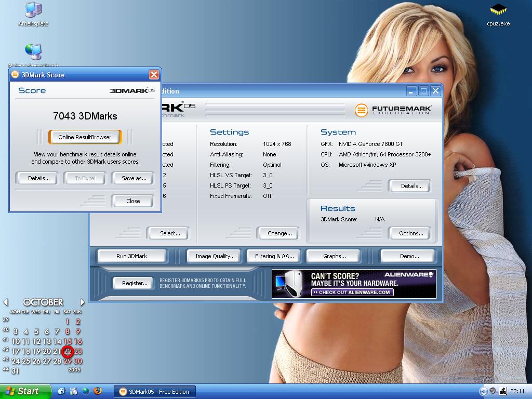Image resolution: width=532 pixels, height=399 pixels.
Task: Select October 22 circled in calendar
Action: pos(68,352)
